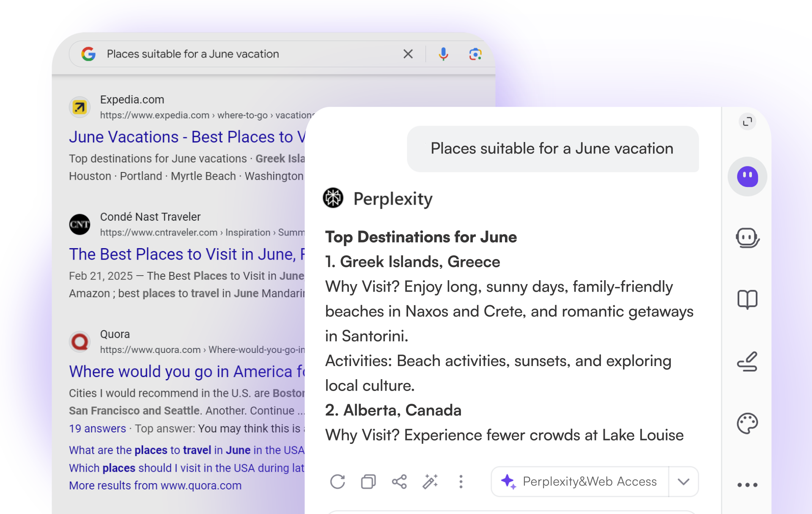This screenshot has height=514, width=812.
Task: Select Perplexity&Web Access model button
Action: coord(580,481)
